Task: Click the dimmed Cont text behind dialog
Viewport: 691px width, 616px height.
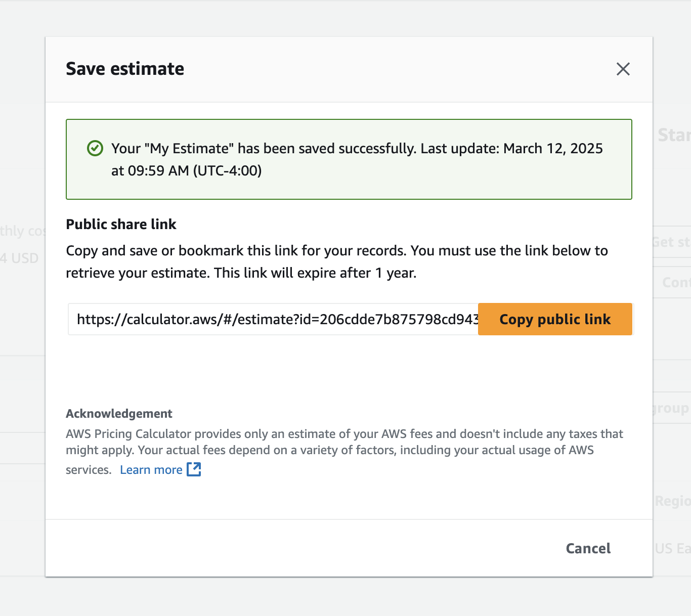Action: [676, 282]
